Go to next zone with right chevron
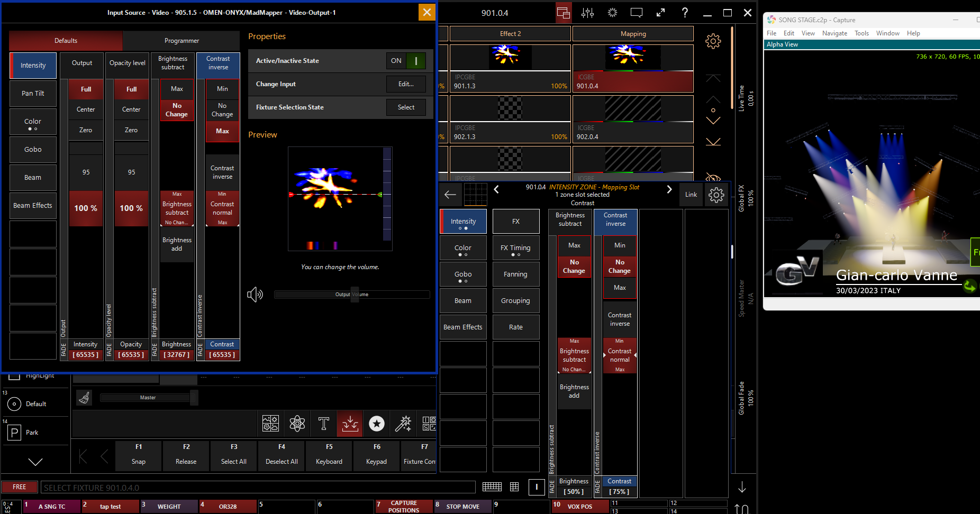 pos(669,189)
